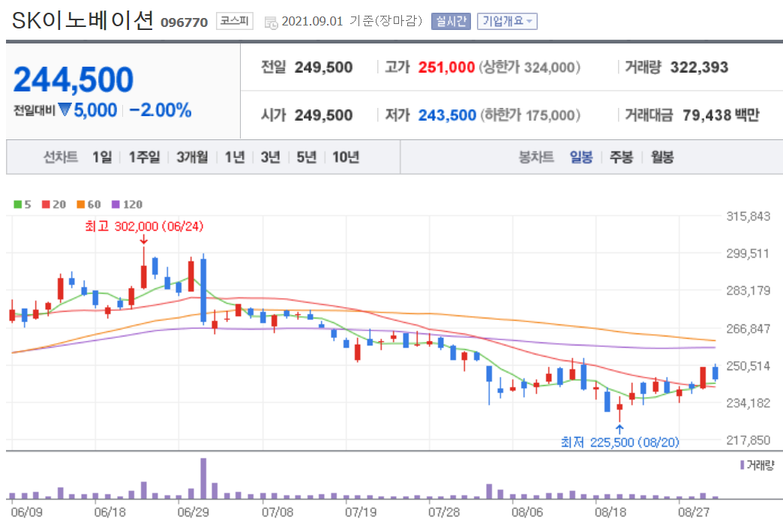Click the 저가 value 243,500
Viewport: 783px width, 532px height.
447,115
